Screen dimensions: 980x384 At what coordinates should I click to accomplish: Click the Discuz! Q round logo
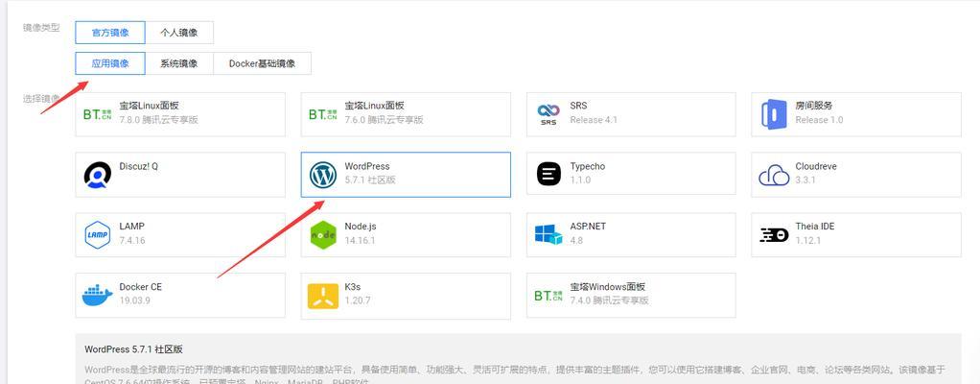(98, 175)
